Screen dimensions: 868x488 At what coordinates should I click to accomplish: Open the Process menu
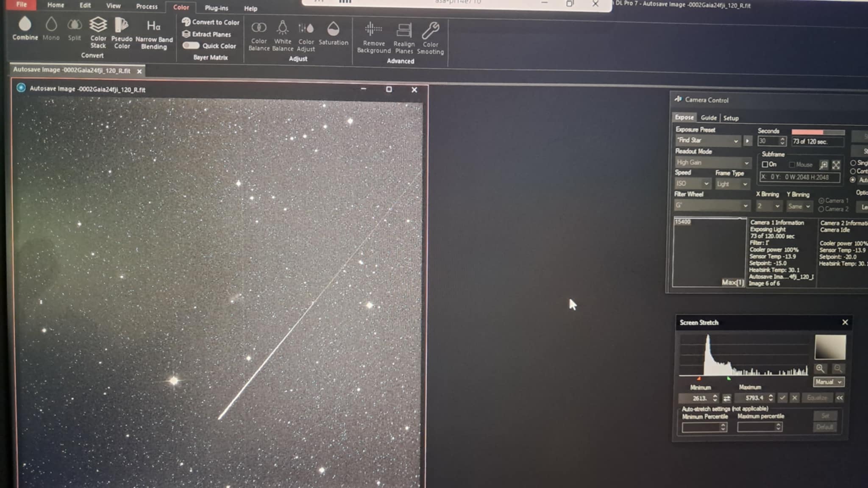point(147,6)
